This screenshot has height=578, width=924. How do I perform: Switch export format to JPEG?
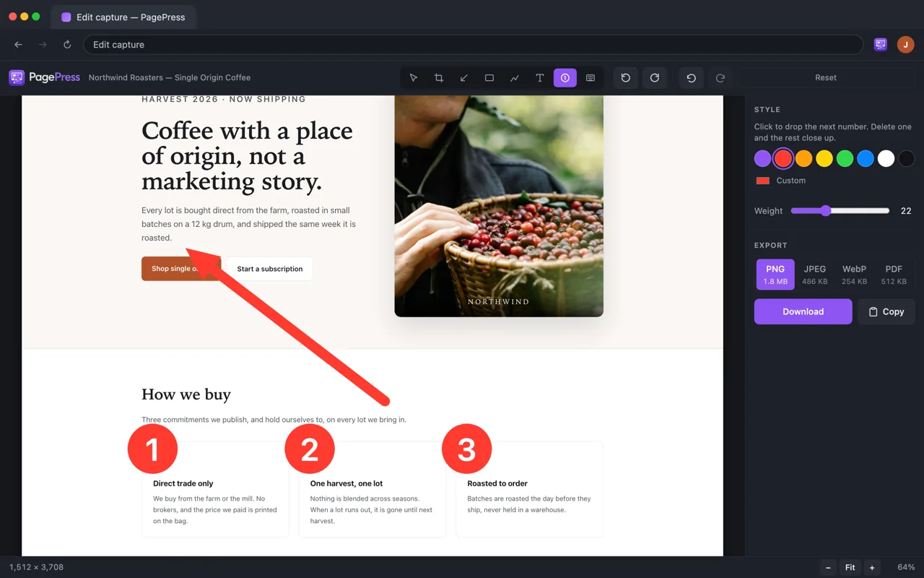click(815, 275)
